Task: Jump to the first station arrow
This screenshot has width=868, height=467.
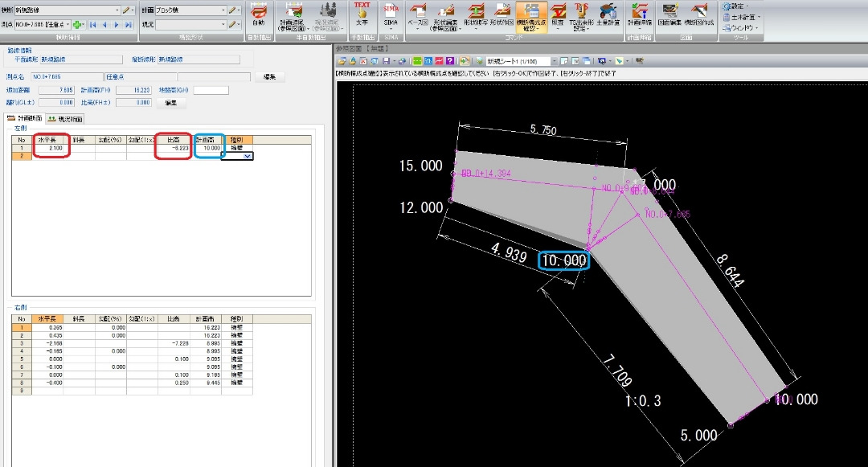Action: pyautogui.click(x=93, y=25)
